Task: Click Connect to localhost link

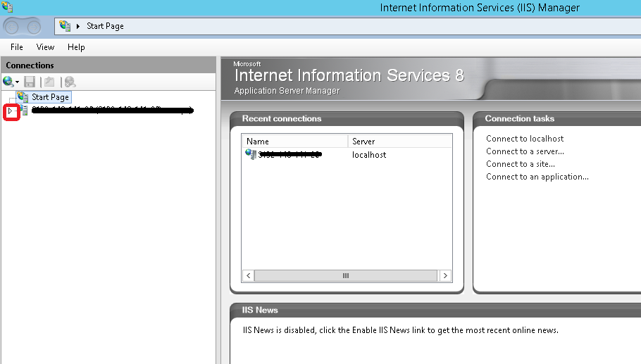Action: (525, 139)
